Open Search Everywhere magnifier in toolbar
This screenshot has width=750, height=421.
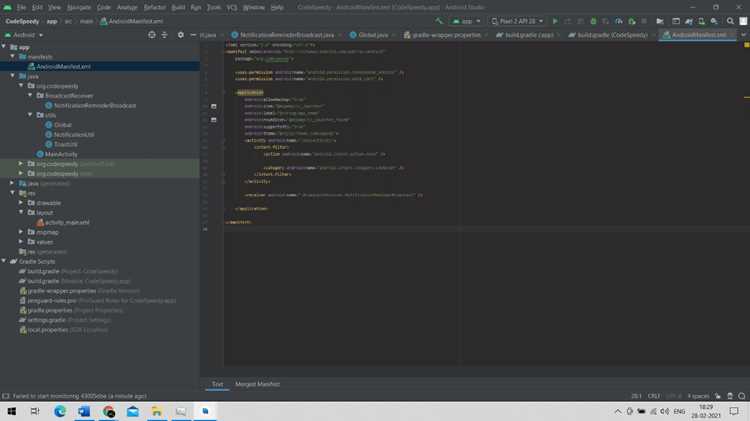click(730, 21)
